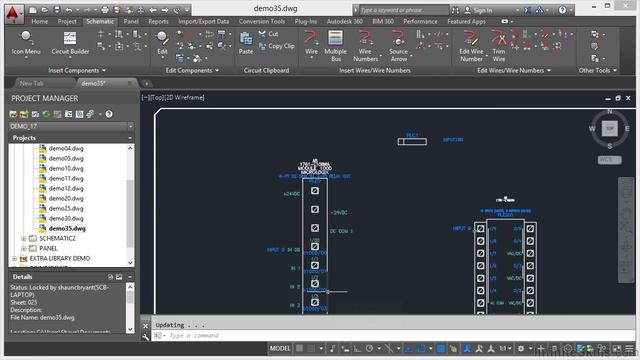640x360 pixels.
Task: Toggle clean screen in status bar
Action: tap(617, 349)
